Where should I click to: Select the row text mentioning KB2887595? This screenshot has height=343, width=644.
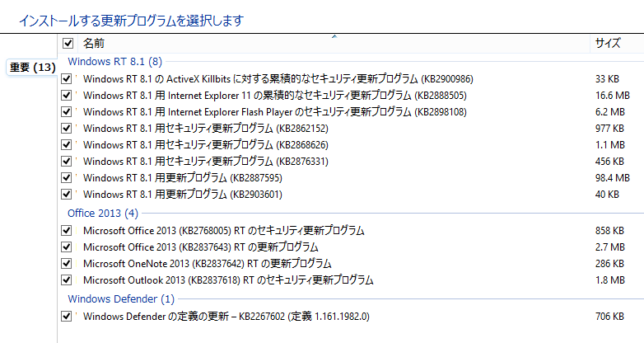(x=183, y=177)
